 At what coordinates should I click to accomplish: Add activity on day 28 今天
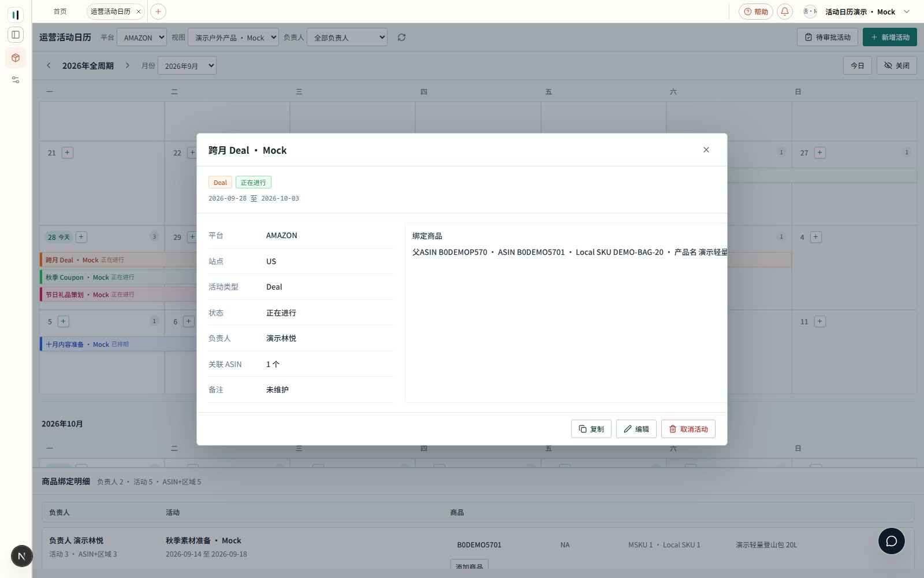point(81,237)
